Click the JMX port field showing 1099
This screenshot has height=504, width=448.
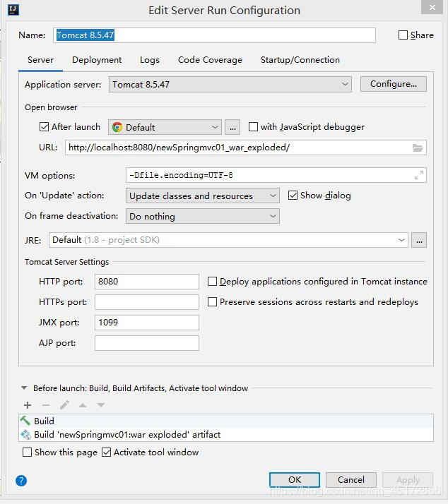(x=147, y=323)
